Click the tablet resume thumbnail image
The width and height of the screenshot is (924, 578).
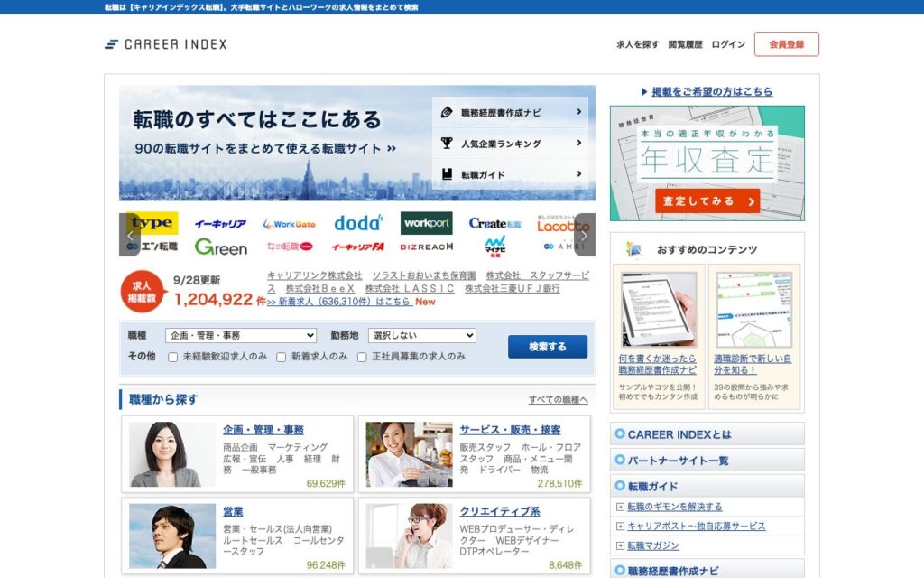658,310
